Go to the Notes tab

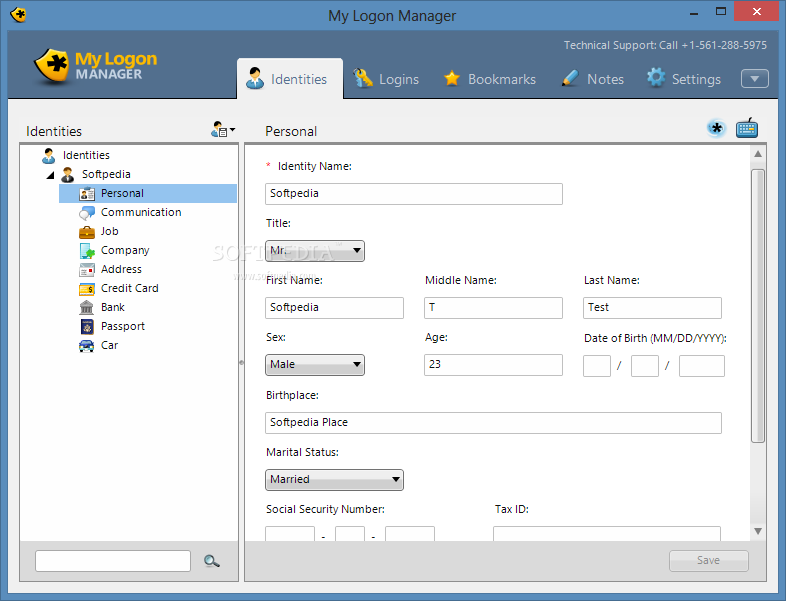[x=593, y=79]
